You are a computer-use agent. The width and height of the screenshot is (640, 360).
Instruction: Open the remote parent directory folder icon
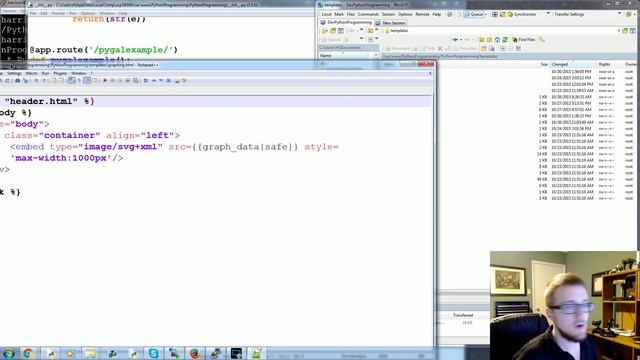482,40
